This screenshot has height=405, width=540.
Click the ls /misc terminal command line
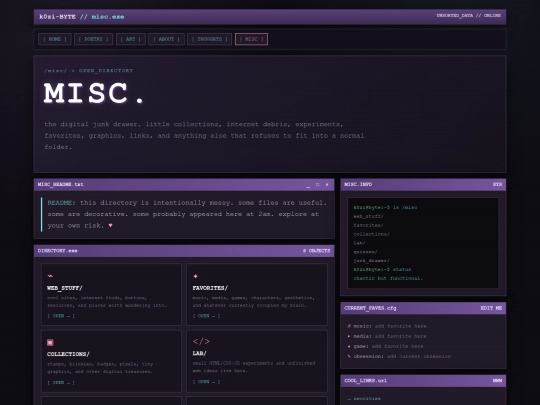click(x=385, y=207)
